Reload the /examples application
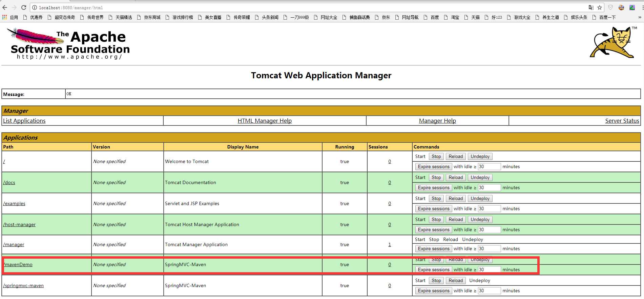This screenshot has height=299, width=644. click(456, 198)
